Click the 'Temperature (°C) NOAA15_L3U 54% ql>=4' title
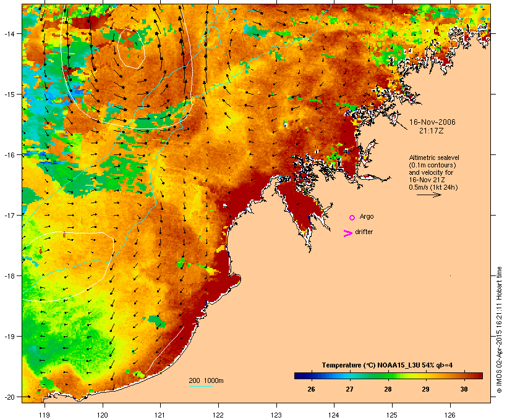Image resolution: width=507 pixels, height=420 pixels. coord(388,365)
